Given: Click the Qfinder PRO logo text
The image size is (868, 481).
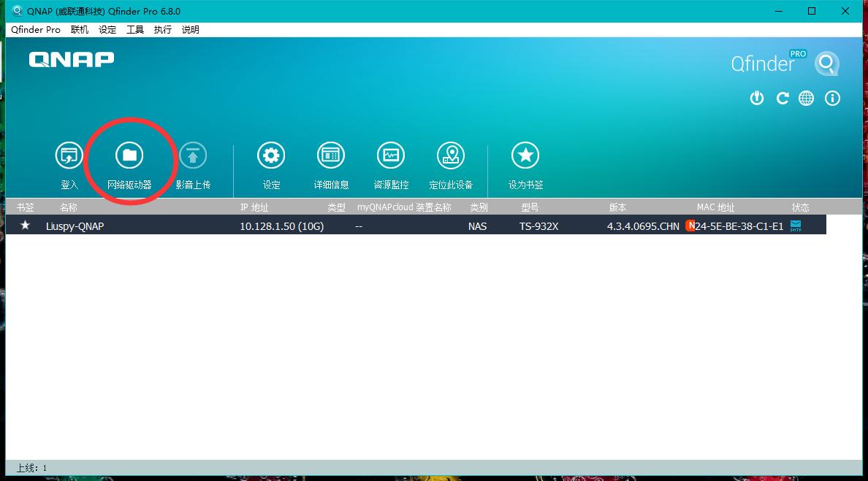Looking at the screenshot, I should click(769, 62).
